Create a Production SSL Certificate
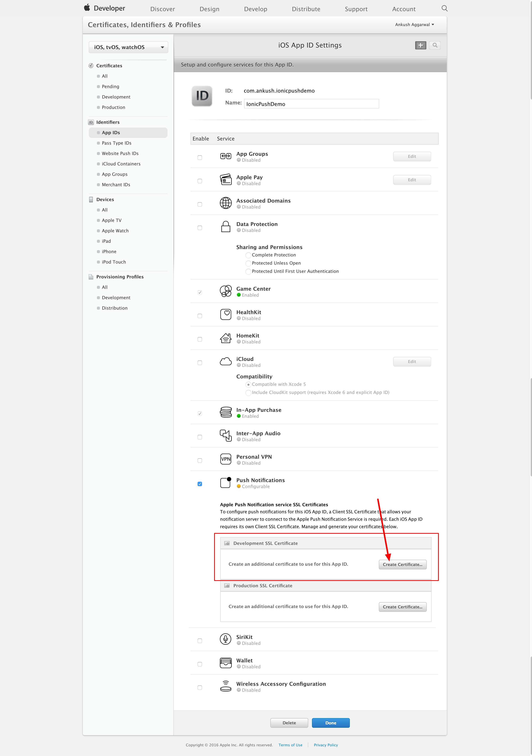Viewport: 532px width, 756px height. tap(402, 607)
